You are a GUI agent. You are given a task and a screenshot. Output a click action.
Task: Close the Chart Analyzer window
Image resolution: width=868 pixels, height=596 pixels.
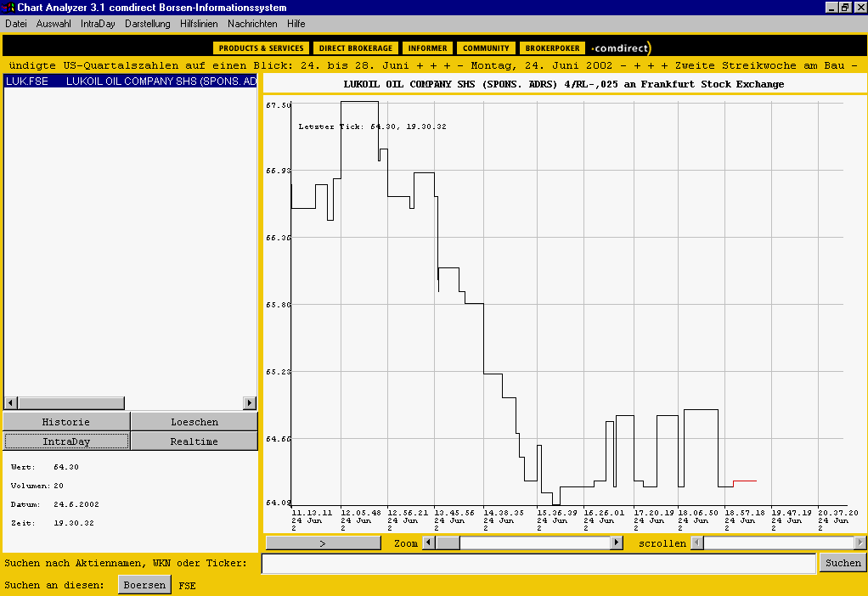[x=860, y=7]
